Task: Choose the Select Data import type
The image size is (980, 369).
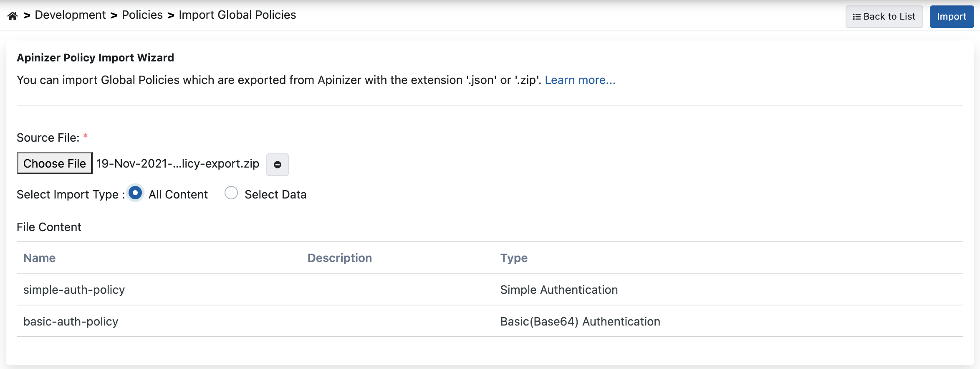Action: coord(231,193)
